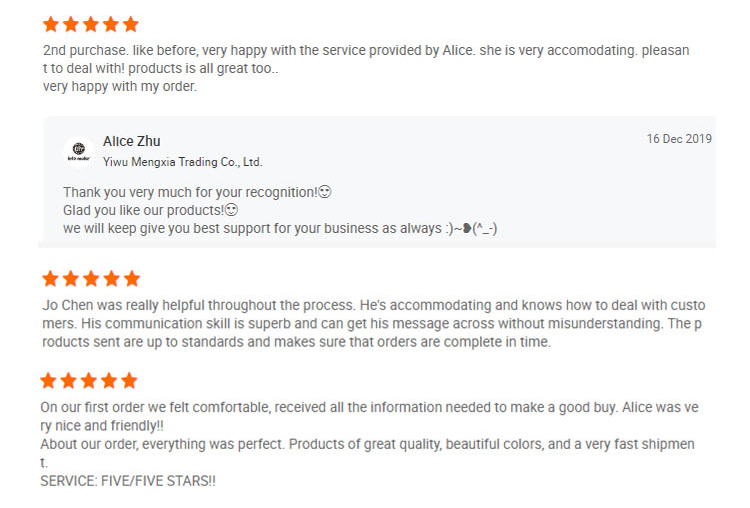
Task: Click the smiley emoji after 'like our products!'
Action: 231,210
